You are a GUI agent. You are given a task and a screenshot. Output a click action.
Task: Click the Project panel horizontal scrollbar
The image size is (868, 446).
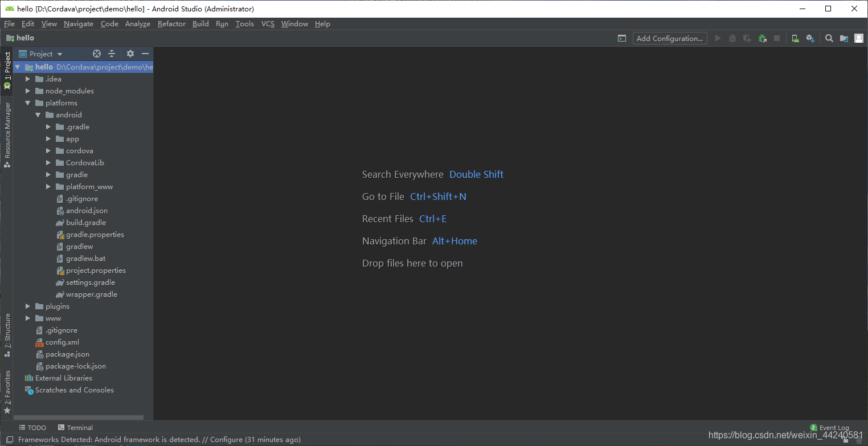tap(79, 418)
